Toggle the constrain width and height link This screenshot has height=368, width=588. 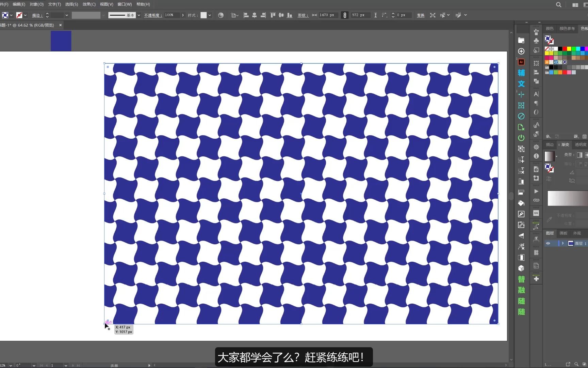click(345, 15)
